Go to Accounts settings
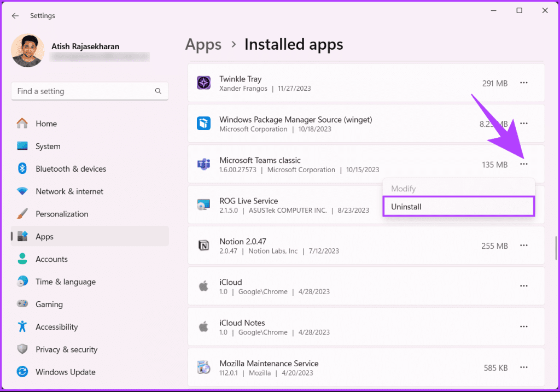This screenshot has height=392, width=560. click(x=51, y=259)
